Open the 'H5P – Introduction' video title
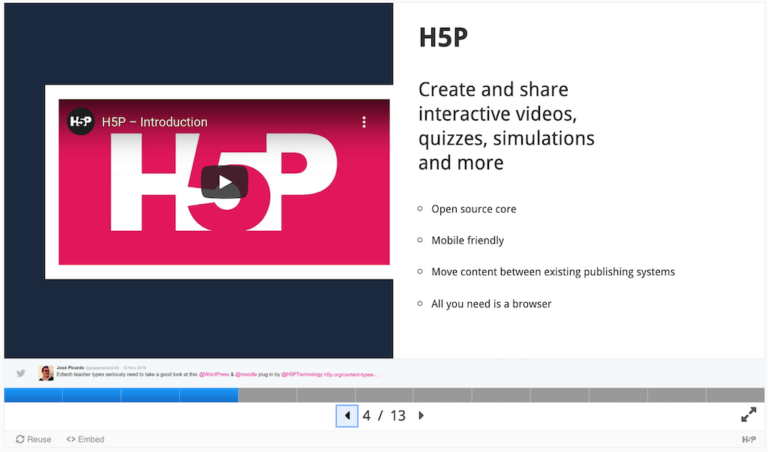The height and width of the screenshot is (452, 768). point(154,122)
